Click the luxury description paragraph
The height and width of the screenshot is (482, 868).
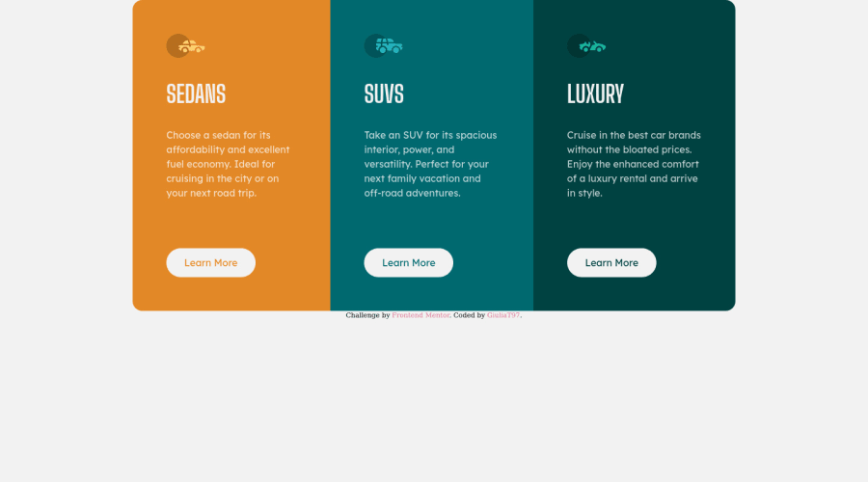coord(634,164)
